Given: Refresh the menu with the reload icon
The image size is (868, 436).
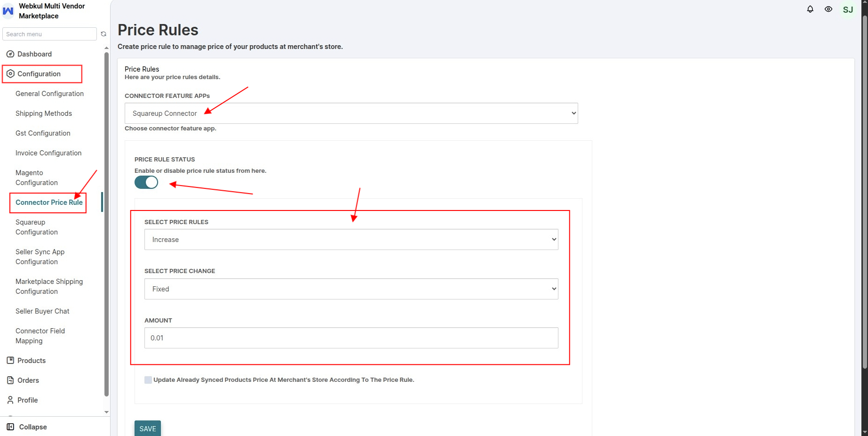Looking at the screenshot, I should pyautogui.click(x=104, y=34).
